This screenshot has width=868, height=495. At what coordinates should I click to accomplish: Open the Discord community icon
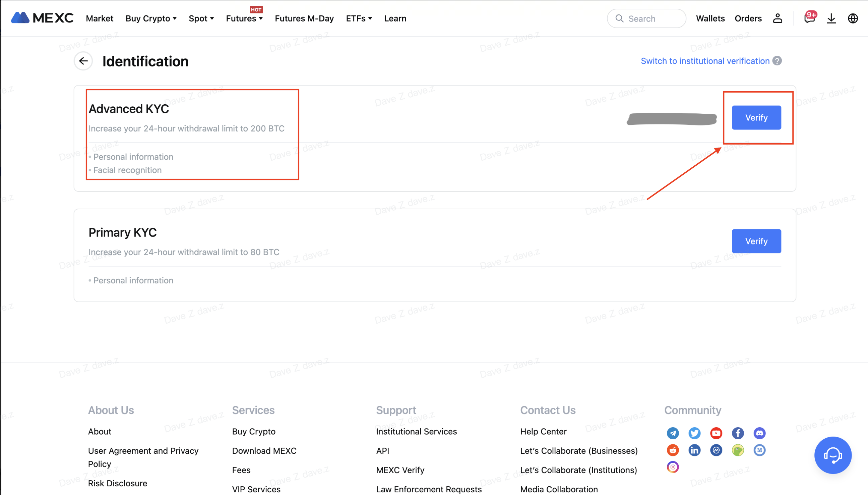(x=760, y=433)
